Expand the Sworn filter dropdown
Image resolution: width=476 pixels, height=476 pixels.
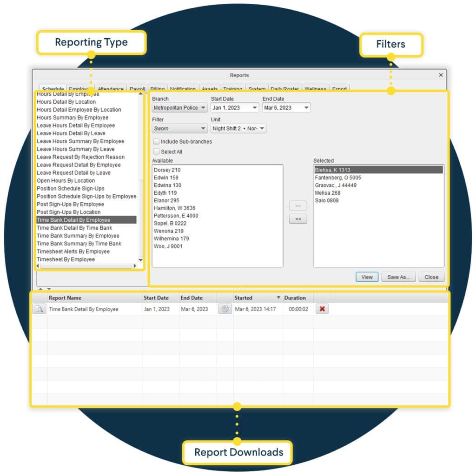(x=179, y=128)
